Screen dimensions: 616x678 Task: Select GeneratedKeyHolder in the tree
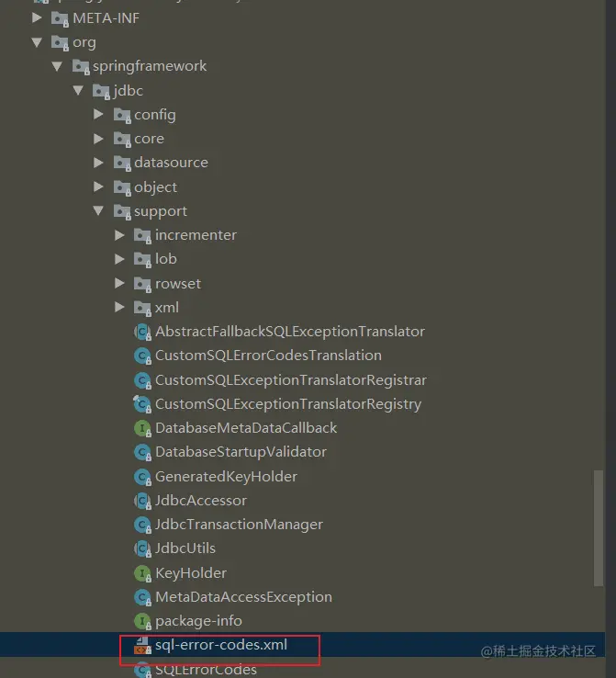(226, 477)
